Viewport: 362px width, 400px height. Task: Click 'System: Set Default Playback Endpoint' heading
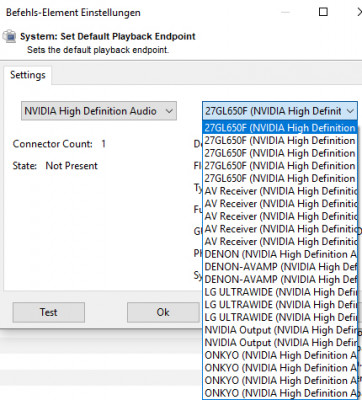(x=108, y=36)
